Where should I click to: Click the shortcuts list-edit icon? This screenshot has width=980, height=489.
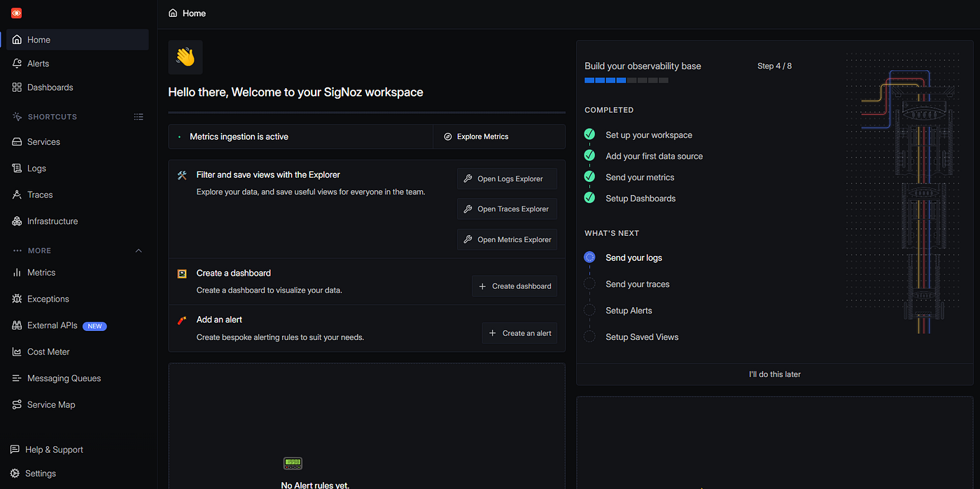coord(139,117)
